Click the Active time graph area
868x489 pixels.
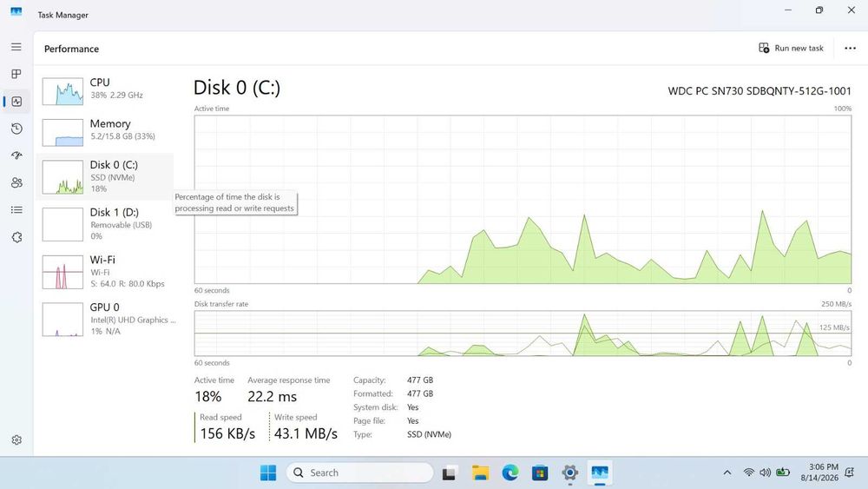pyautogui.click(x=523, y=200)
